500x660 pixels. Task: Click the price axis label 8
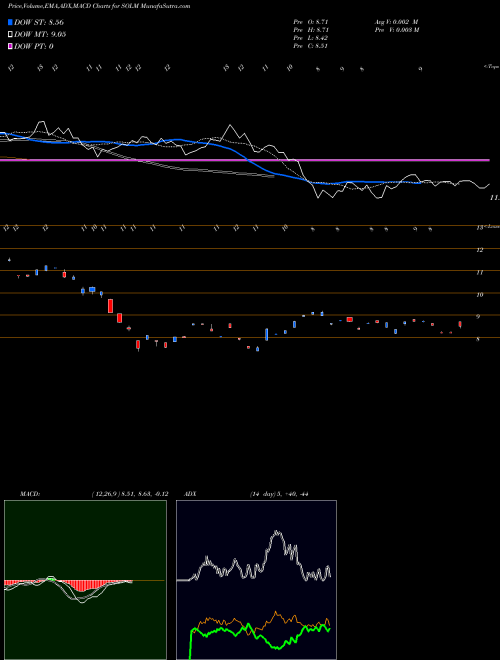[478, 339]
